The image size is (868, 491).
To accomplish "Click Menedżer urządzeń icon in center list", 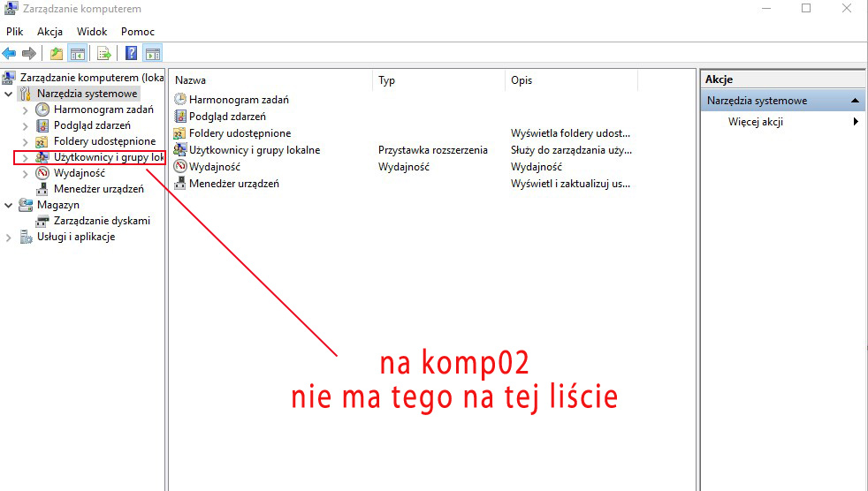I will pyautogui.click(x=180, y=183).
